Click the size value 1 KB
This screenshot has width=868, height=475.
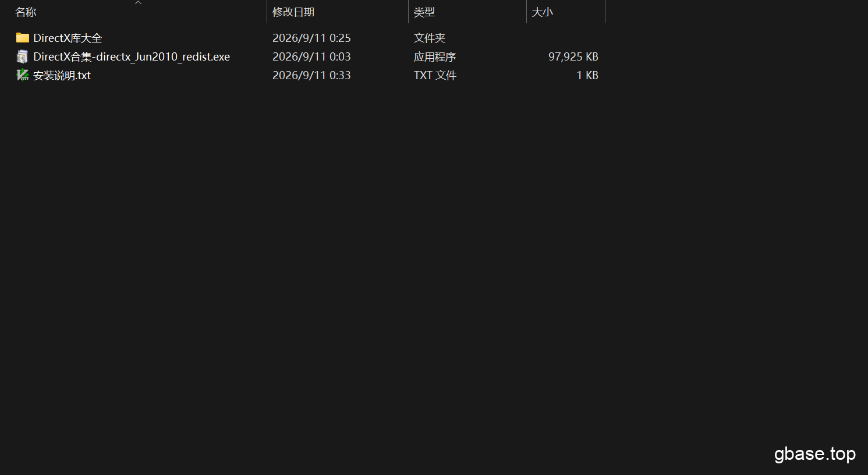pyautogui.click(x=587, y=75)
